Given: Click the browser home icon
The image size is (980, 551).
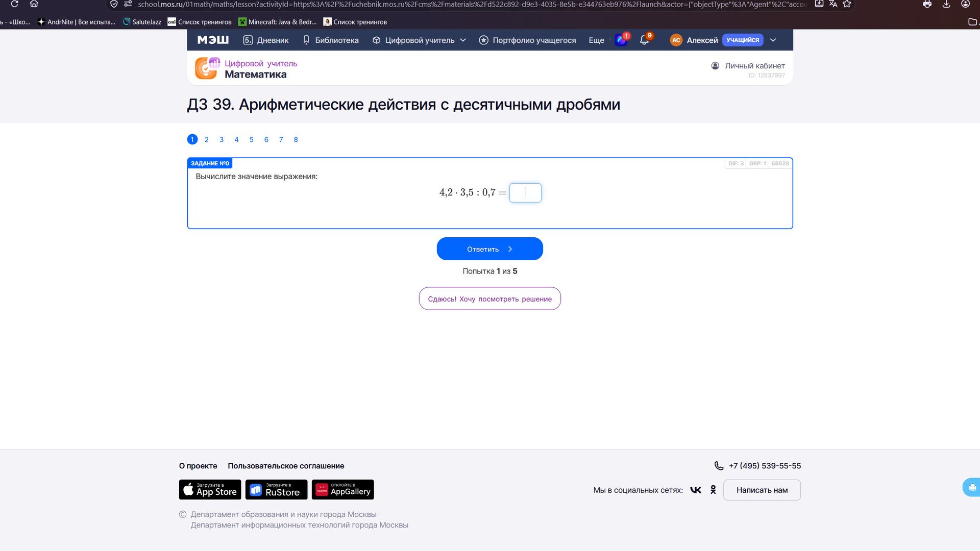Looking at the screenshot, I should [34, 4].
